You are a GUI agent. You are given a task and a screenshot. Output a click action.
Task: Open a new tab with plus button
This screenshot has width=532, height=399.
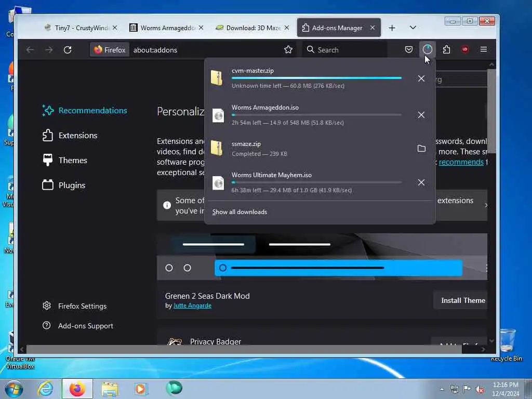pyautogui.click(x=392, y=28)
